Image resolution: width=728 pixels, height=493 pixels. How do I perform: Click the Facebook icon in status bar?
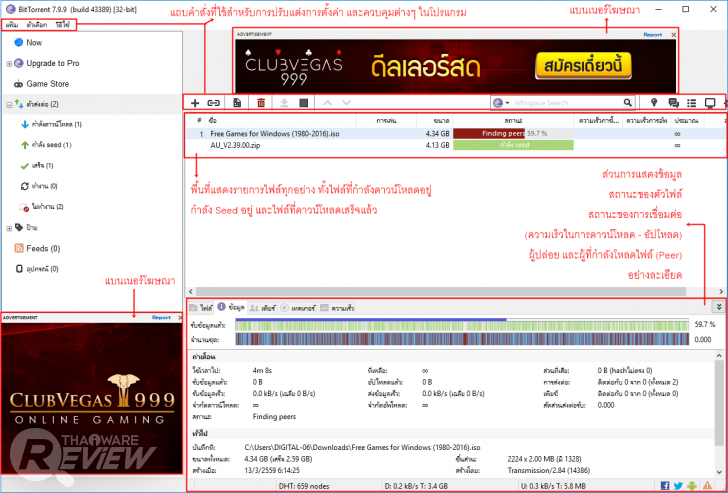(x=665, y=486)
